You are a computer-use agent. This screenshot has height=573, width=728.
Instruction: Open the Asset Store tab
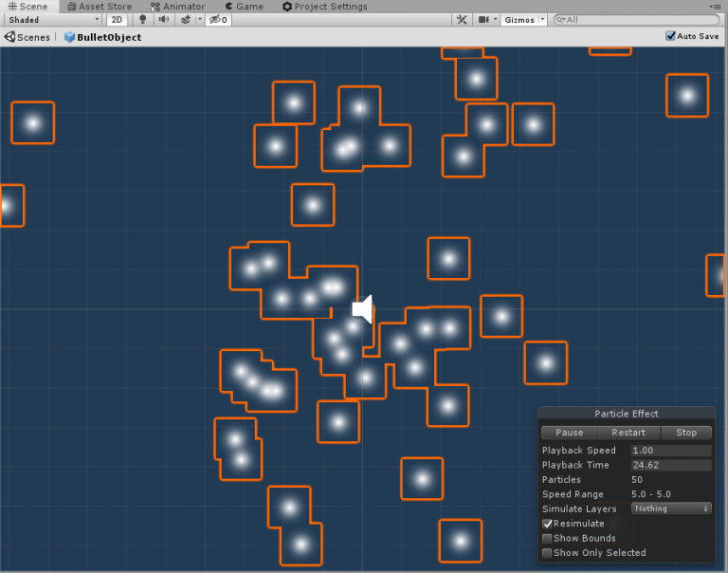pyautogui.click(x=100, y=7)
